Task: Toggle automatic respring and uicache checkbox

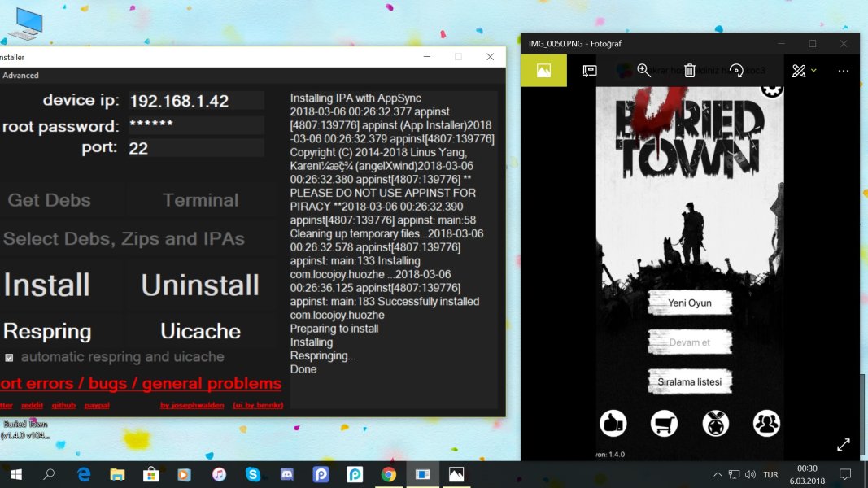Action: point(10,357)
